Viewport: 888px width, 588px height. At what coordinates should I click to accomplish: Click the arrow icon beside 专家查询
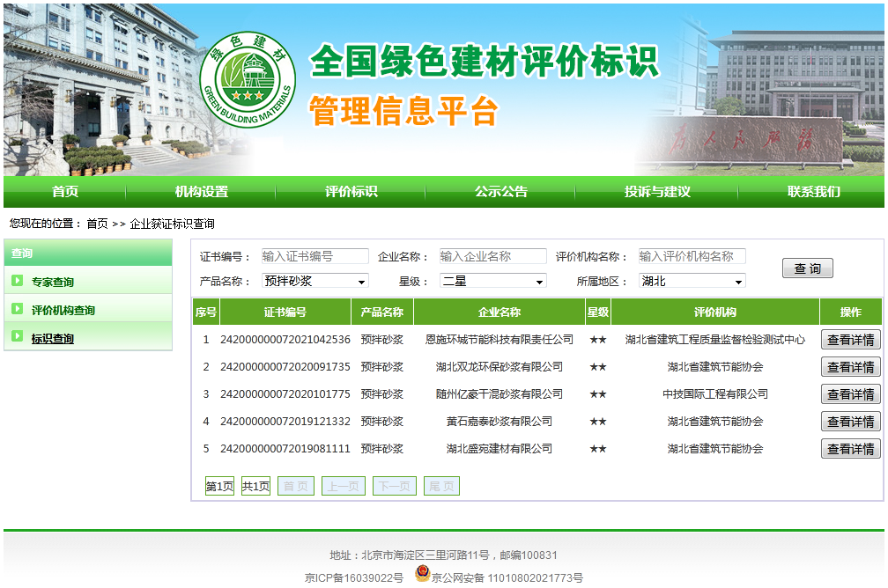pyautogui.click(x=18, y=281)
